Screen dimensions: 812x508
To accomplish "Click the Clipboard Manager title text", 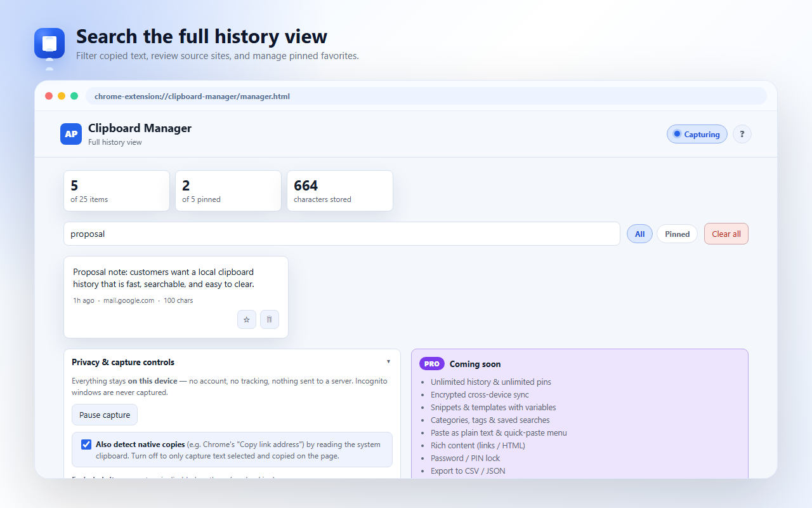I will pos(140,128).
